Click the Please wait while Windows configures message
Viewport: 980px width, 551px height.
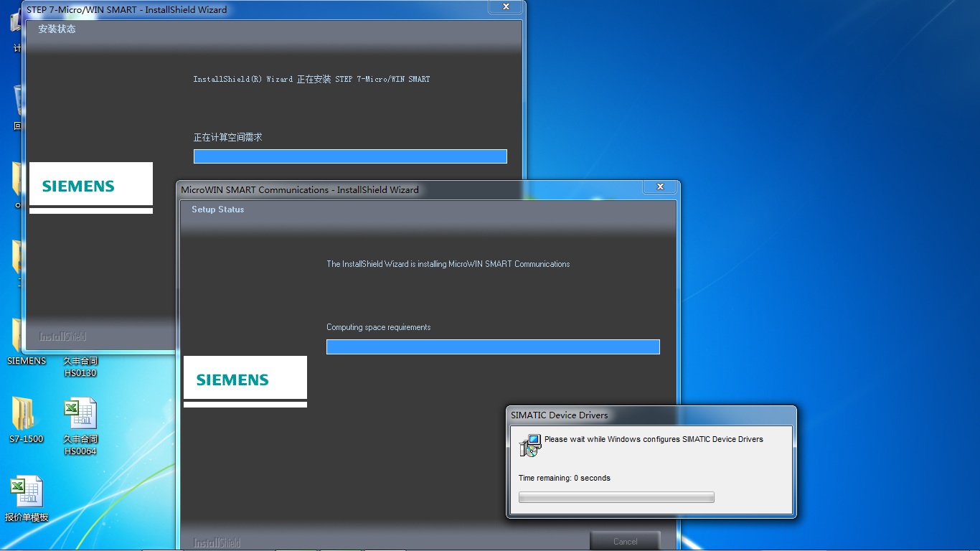(x=654, y=439)
